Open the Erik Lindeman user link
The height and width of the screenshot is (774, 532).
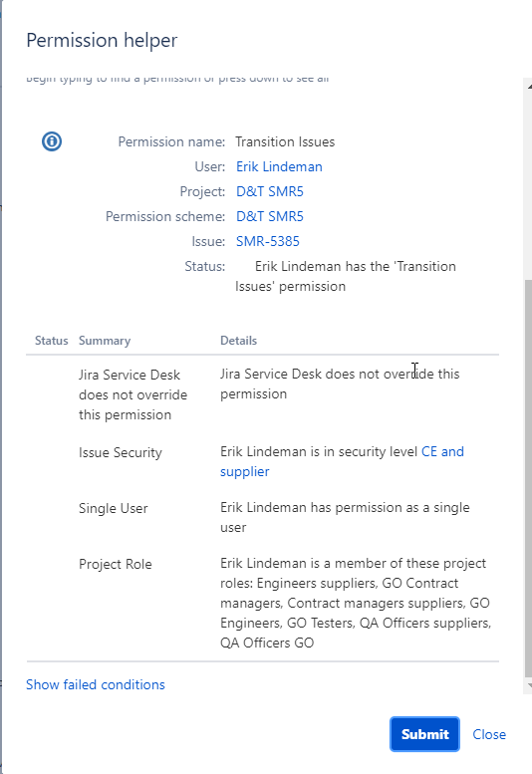click(279, 166)
